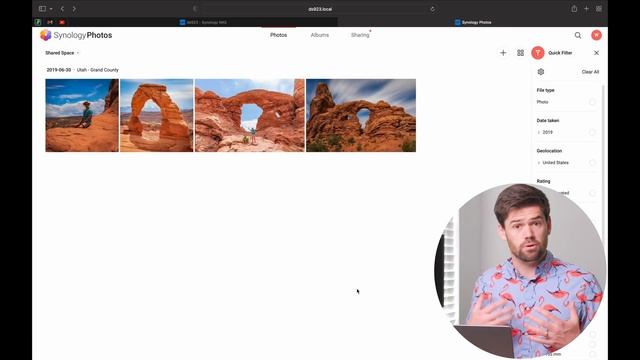The width and height of the screenshot is (640, 360).
Task: Switch to the Synology NAS browser tab
Action: pyautogui.click(x=203, y=22)
